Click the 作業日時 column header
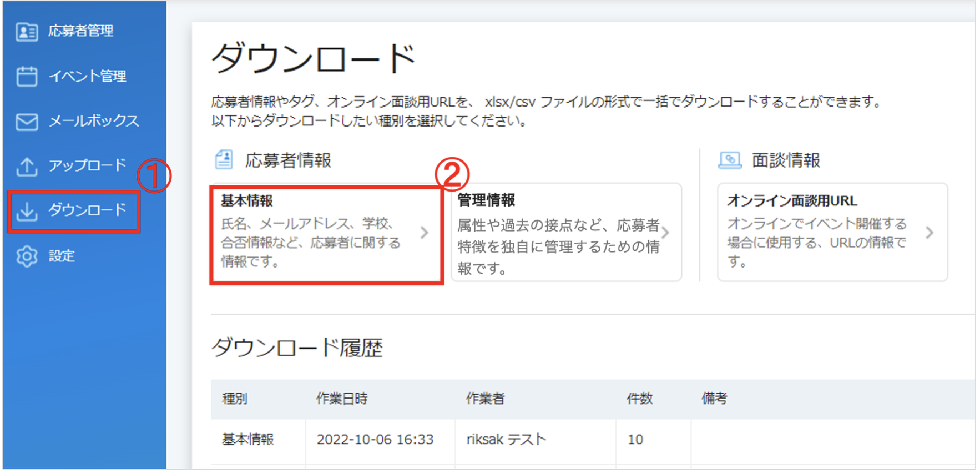Viewport: 980px width, 473px height. [342, 399]
